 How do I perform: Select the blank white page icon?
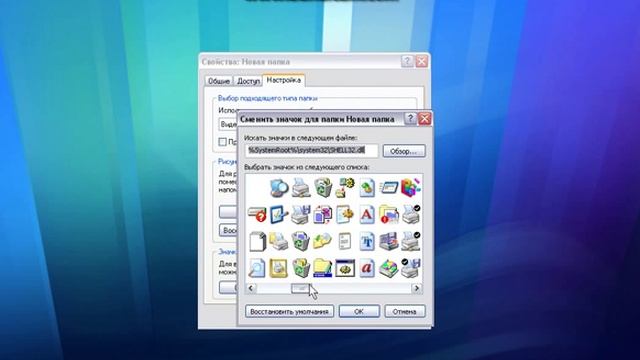point(257,241)
